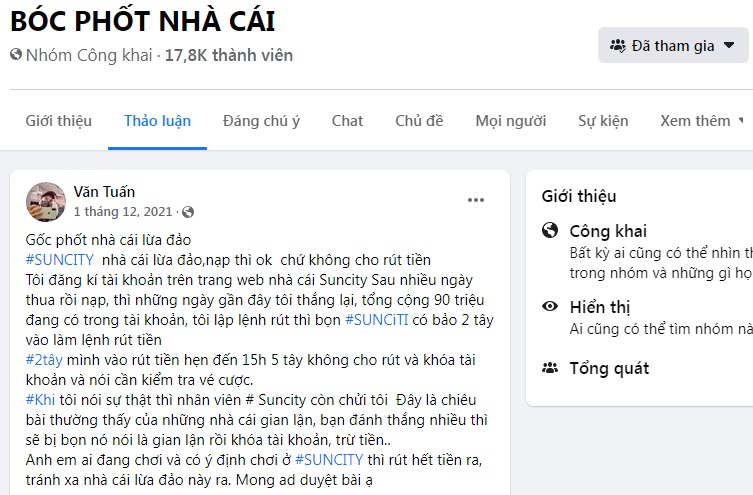Open the Chat tab
The height and width of the screenshot is (495, 753).
tap(347, 121)
